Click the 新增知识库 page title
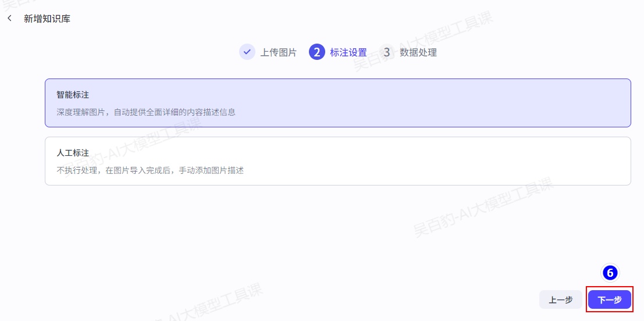644x321 pixels. 47,19
